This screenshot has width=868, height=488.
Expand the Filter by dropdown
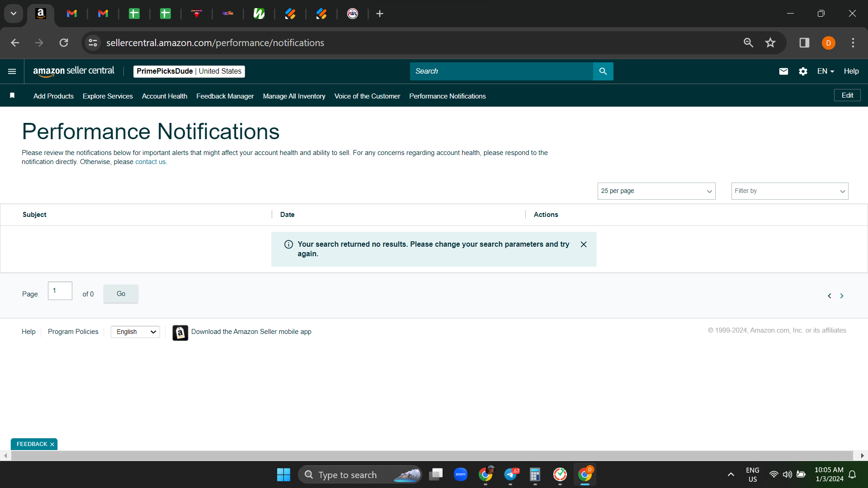790,191
